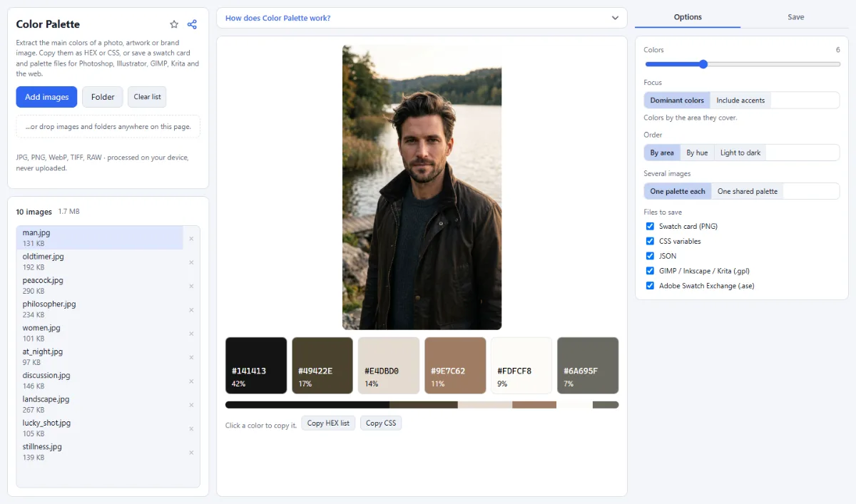Select stillness.jpg in the image list

tap(100, 452)
